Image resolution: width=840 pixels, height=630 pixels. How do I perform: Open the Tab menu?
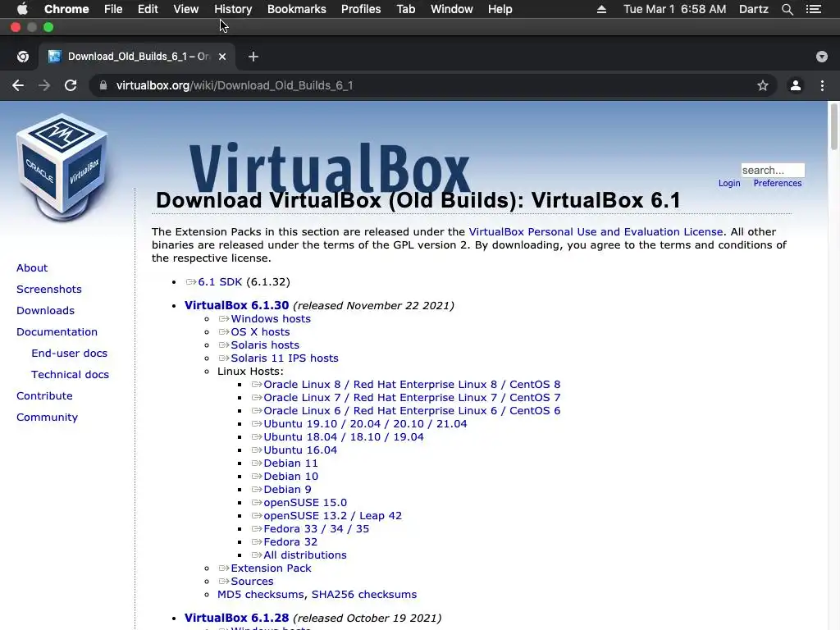[x=406, y=9]
